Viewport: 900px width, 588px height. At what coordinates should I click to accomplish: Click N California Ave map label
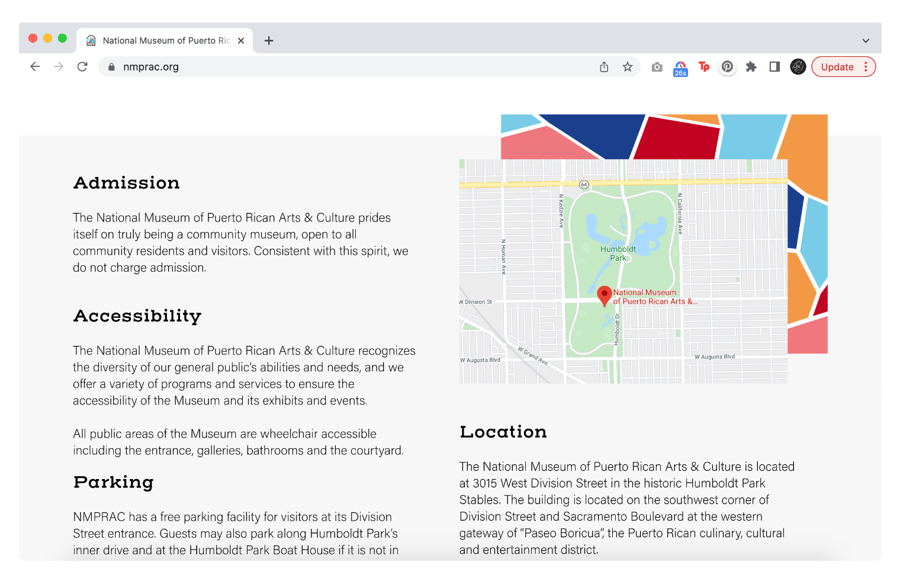click(x=680, y=213)
